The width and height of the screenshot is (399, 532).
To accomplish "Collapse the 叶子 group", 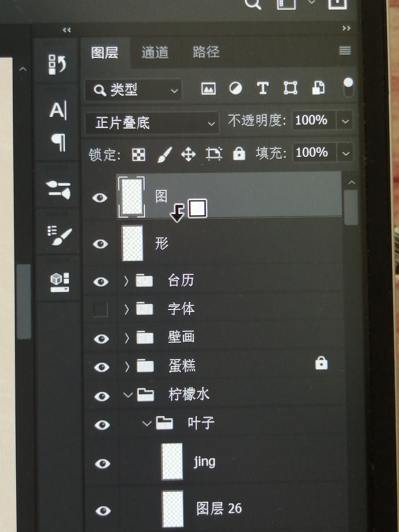I will [147, 423].
